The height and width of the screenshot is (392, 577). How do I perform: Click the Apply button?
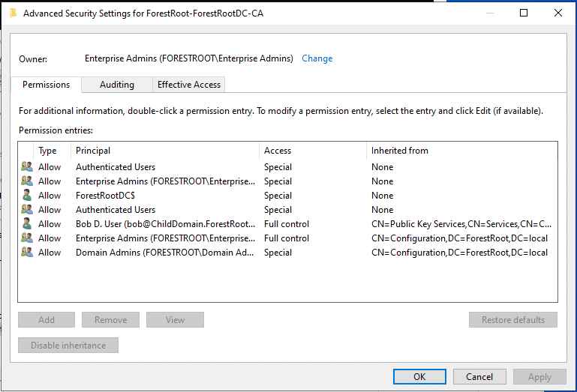point(539,376)
